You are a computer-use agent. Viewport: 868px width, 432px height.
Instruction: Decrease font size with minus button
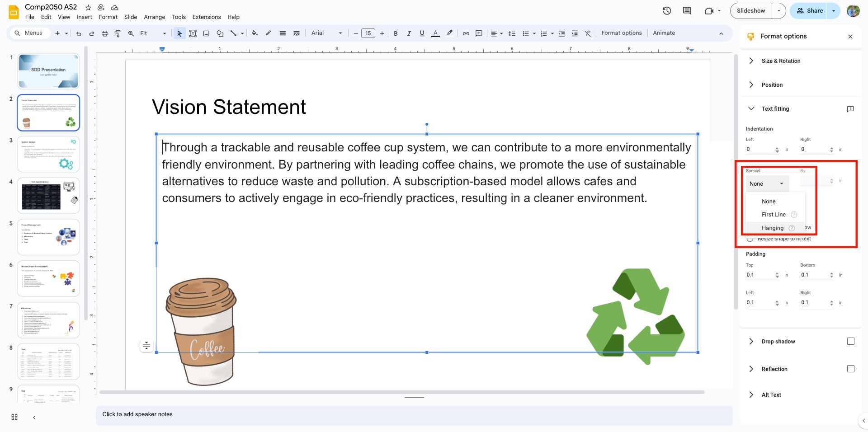tap(356, 33)
